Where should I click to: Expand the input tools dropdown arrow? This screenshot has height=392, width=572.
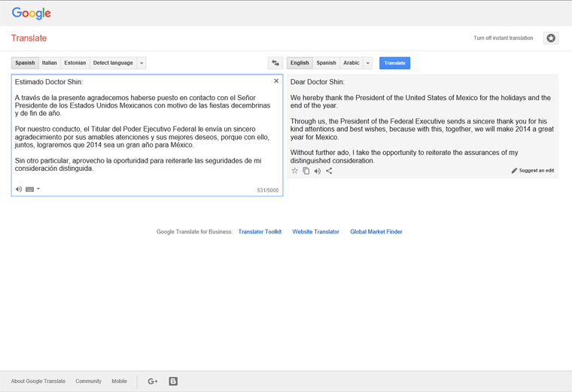click(x=38, y=189)
